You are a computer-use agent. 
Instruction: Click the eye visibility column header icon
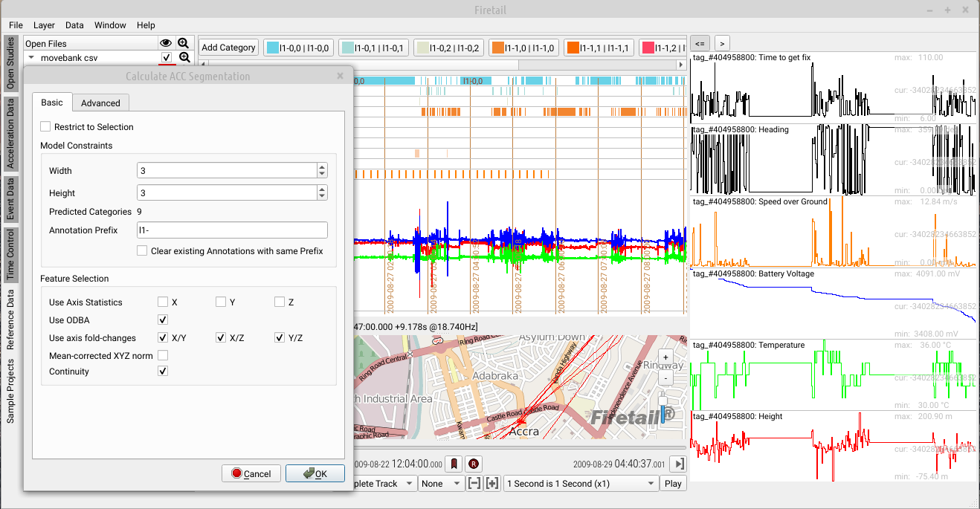166,44
